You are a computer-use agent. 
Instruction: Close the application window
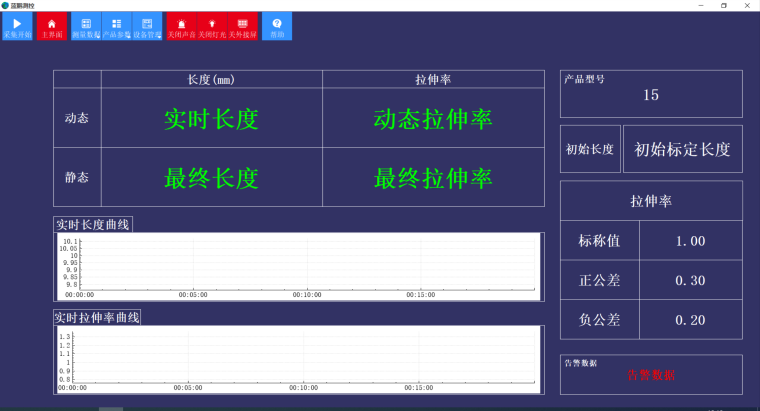(748, 5)
